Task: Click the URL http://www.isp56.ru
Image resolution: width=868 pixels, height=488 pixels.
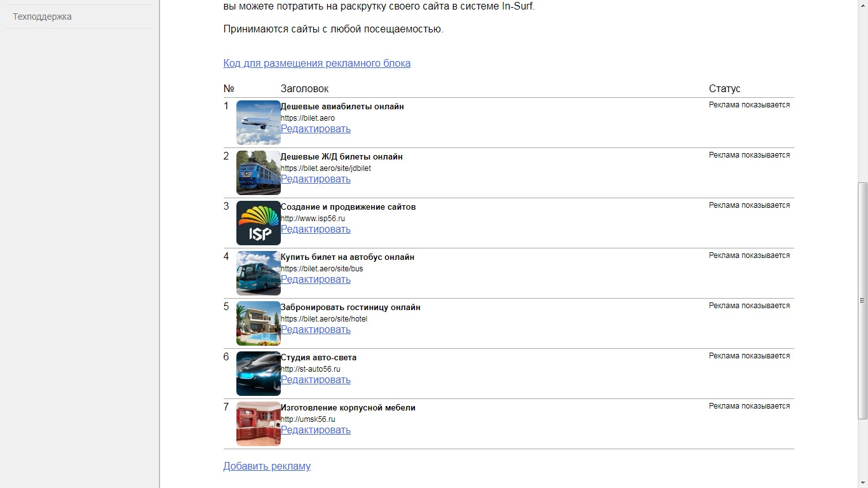Action: (313, 219)
